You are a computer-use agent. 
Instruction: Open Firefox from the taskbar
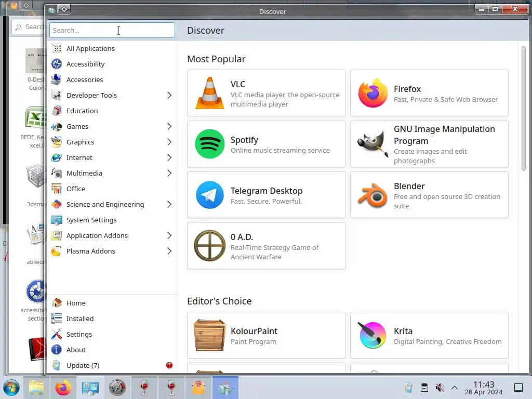click(x=63, y=388)
